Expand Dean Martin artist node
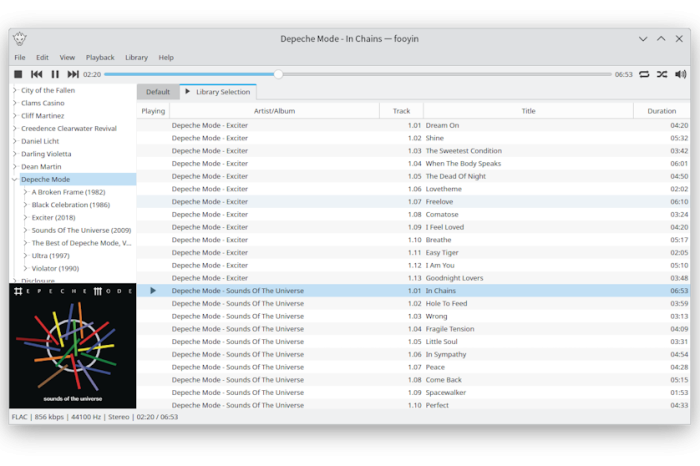The height and width of the screenshot is (466, 700). (15, 166)
